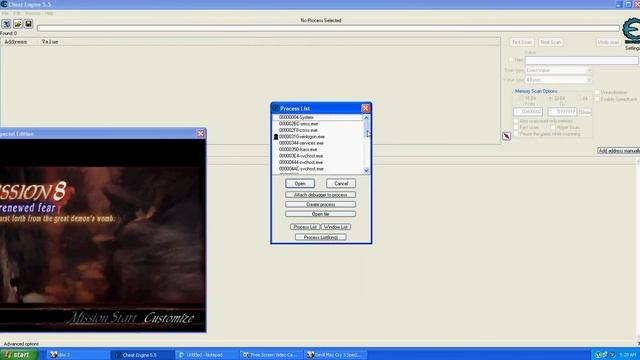Toggle Unrandomizer checkbox
This screenshot has height=360, width=640.
[597, 93]
